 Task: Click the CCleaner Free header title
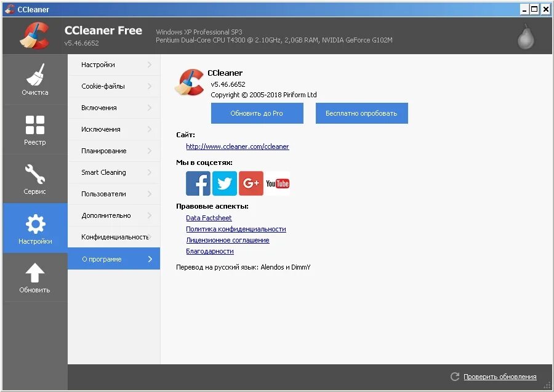103,31
